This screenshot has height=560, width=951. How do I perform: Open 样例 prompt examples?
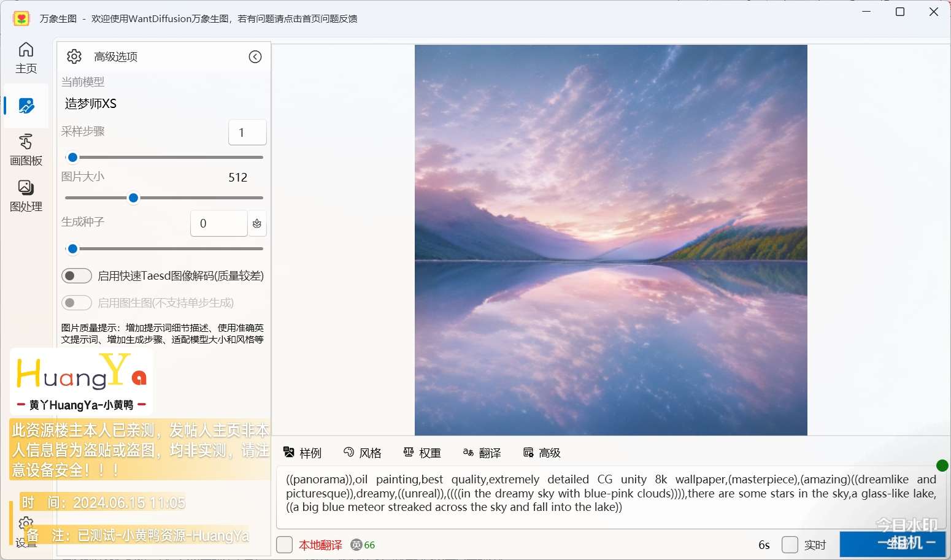[x=302, y=453]
